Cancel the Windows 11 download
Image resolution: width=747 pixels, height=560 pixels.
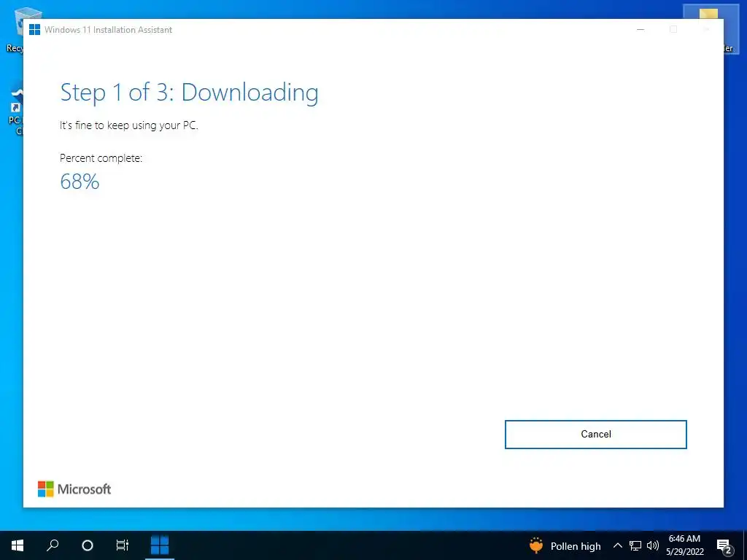pos(595,435)
